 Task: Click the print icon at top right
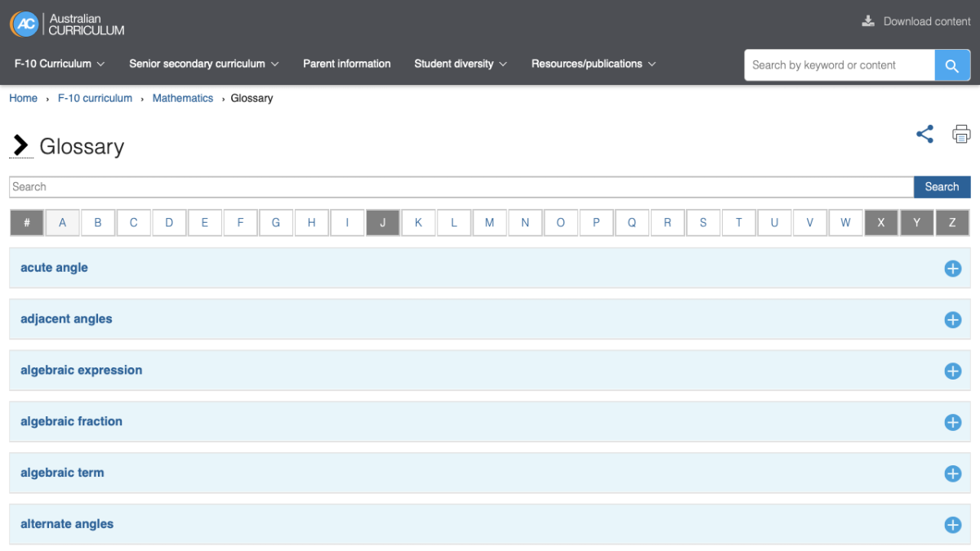960,133
